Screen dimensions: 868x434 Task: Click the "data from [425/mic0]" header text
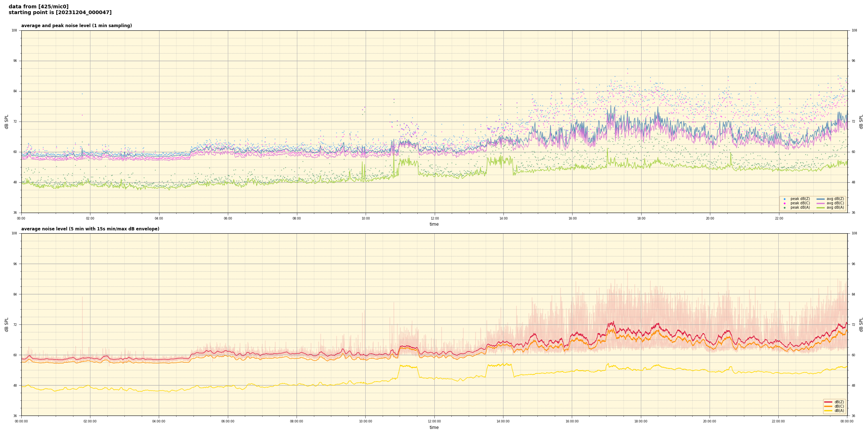click(x=38, y=7)
